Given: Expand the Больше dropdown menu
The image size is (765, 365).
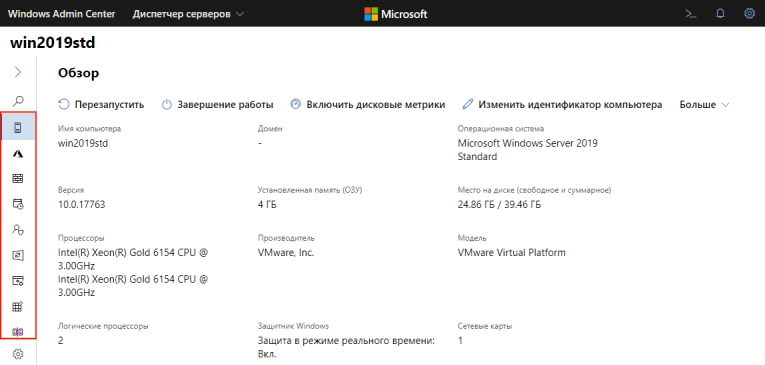Looking at the screenshot, I should [704, 104].
